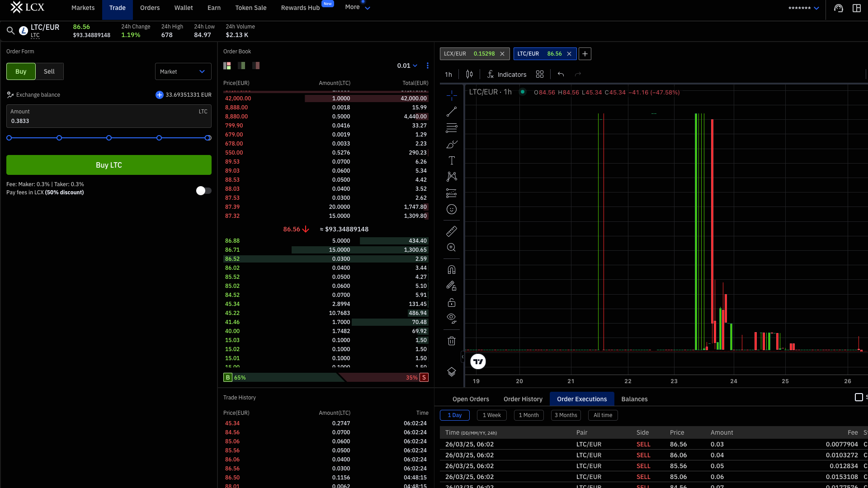
Task: Select the brush drawing tool
Action: click(452, 144)
